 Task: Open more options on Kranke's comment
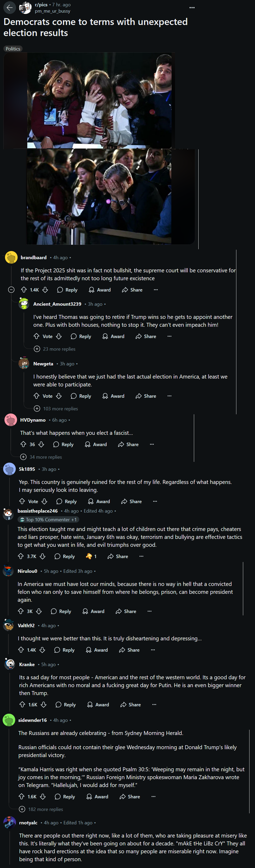[x=154, y=704]
